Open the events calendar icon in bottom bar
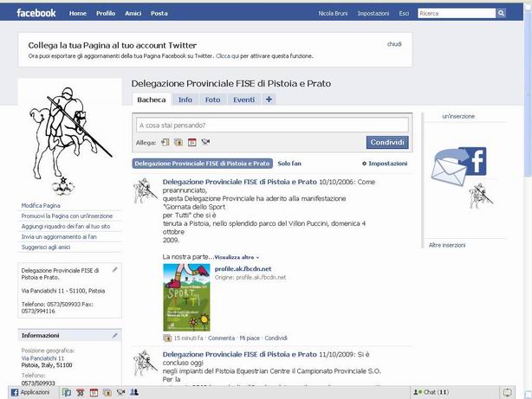532x399 pixels. [94, 393]
